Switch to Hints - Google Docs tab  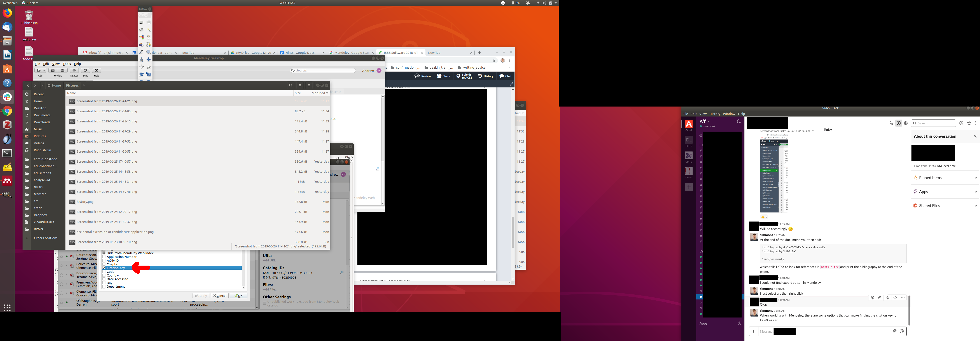300,53
